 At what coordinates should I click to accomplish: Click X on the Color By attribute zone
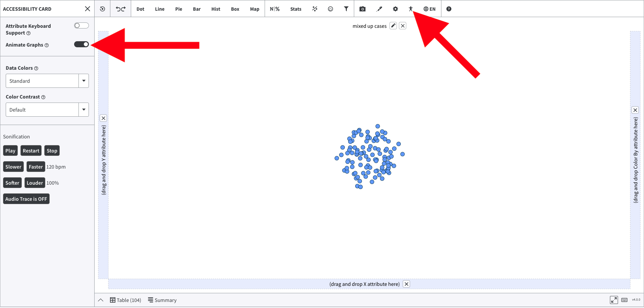tap(635, 110)
